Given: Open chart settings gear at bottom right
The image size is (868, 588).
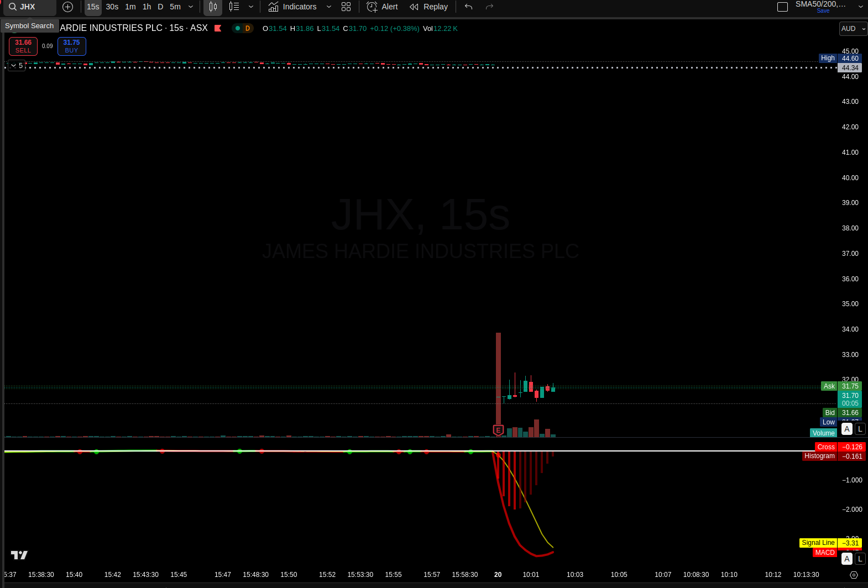Looking at the screenshot, I should click(x=854, y=575).
